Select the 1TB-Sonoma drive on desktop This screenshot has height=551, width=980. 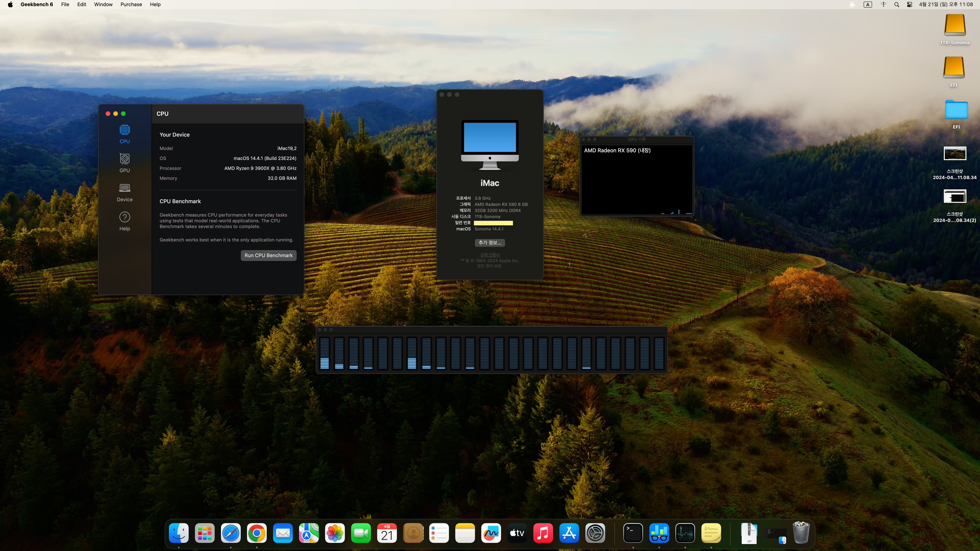955,30
